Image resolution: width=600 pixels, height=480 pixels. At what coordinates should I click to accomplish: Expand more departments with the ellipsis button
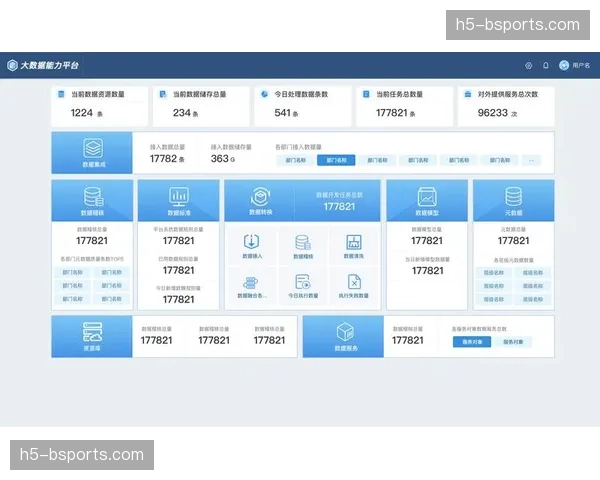(531, 160)
